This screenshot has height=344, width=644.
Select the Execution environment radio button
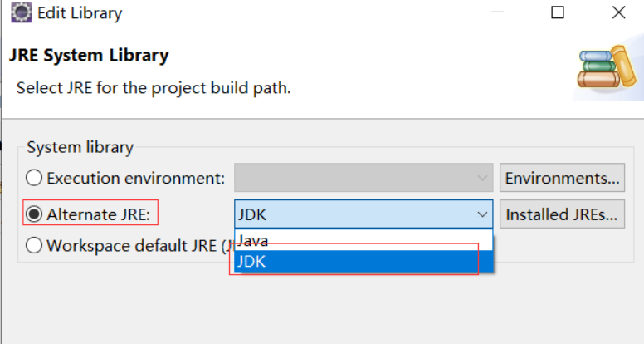tap(34, 178)
